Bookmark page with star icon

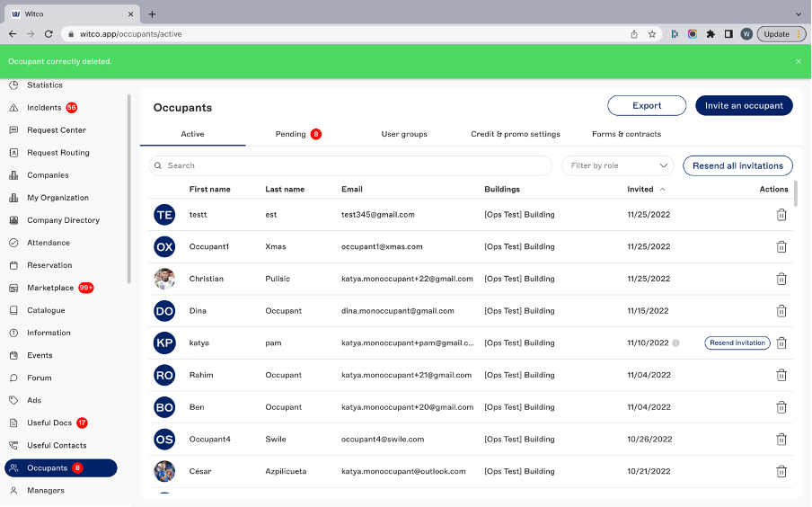pyautogui.click(x=652, y=34)
